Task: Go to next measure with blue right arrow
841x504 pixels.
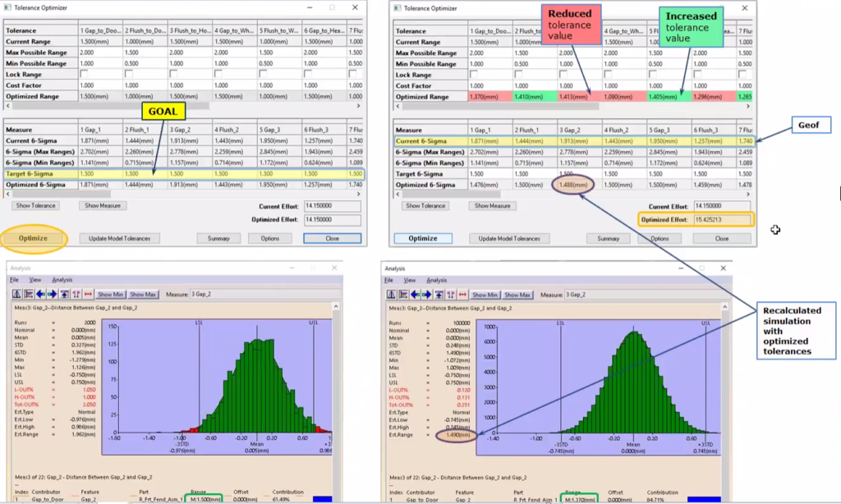Action: [x=52, y=294]
